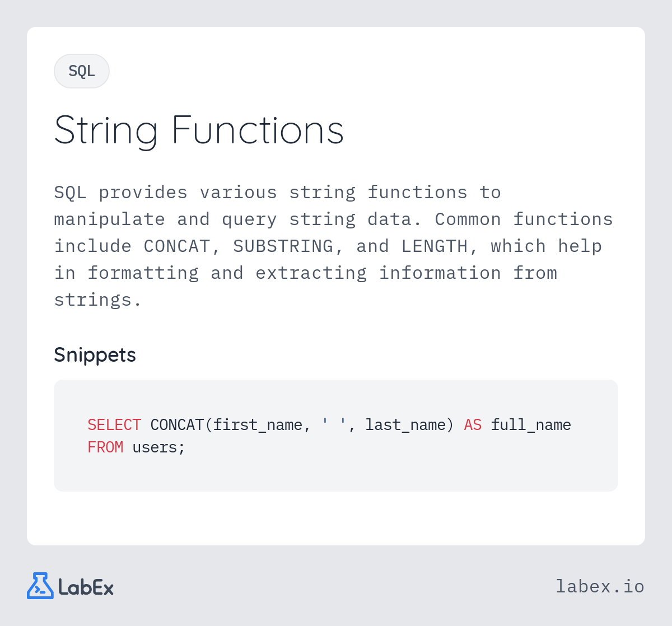The height and width of the screenshot is (626, 672).
Task: Click the word SUBSTRING in the description
Action: (283, 246)
